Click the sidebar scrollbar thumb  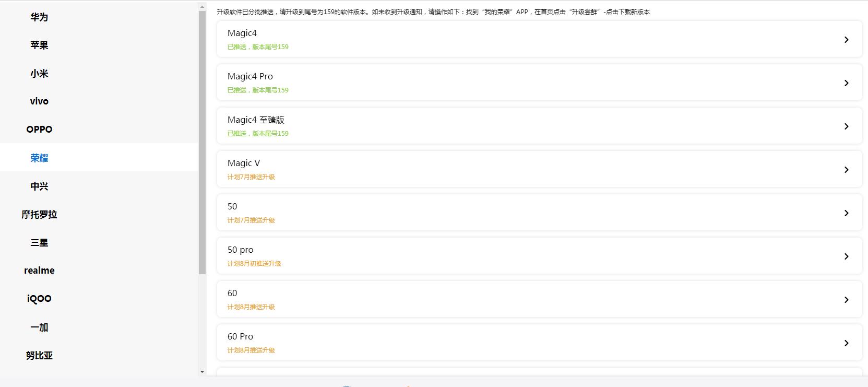point(203,143)
